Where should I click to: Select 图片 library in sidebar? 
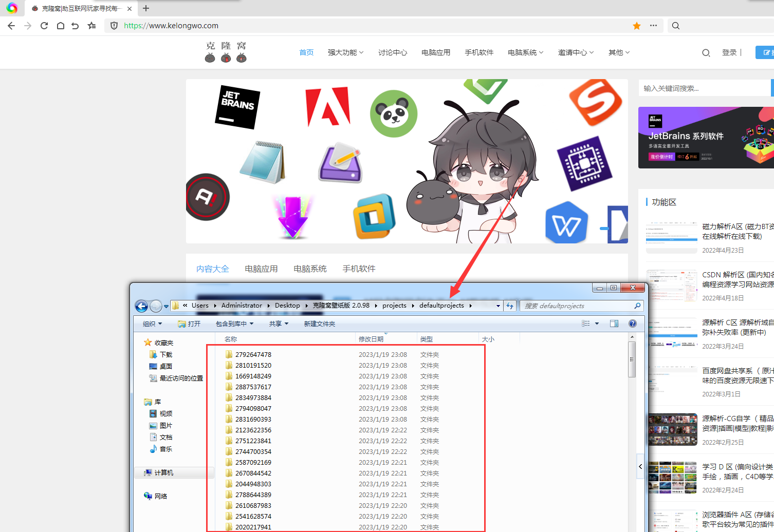click(x=160, y=425)
